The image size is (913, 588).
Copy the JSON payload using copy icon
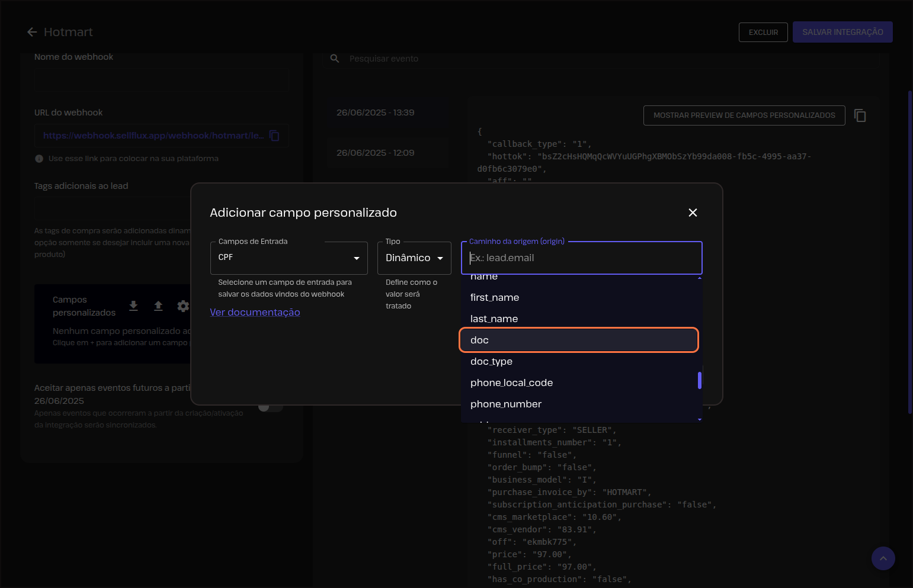point(860,115)
